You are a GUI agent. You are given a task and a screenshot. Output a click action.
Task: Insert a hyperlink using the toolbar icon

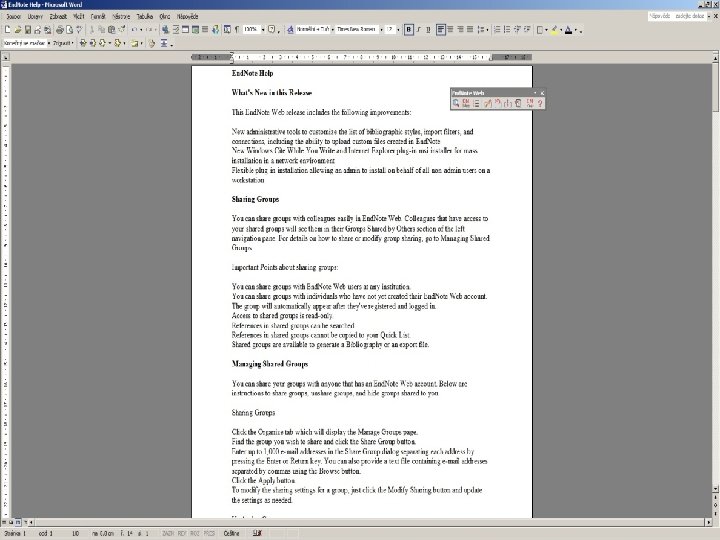tap(165, 30)
